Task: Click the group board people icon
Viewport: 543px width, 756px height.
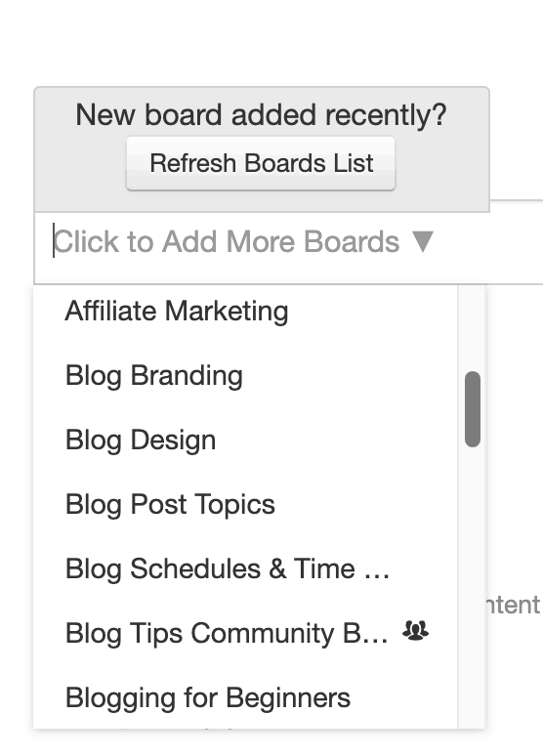Action: coord(415,631)
